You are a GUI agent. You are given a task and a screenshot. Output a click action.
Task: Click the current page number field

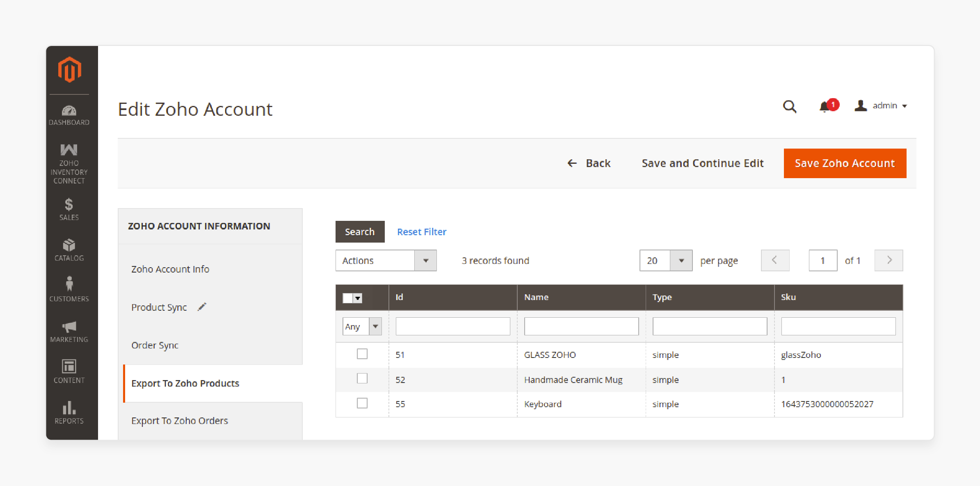point(823,261)
